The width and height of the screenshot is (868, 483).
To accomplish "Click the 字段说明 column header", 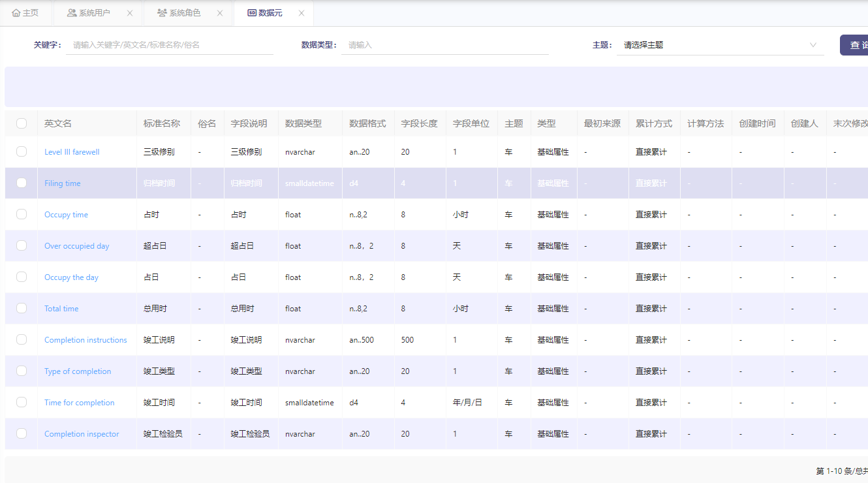I will [x=251, y=123].
